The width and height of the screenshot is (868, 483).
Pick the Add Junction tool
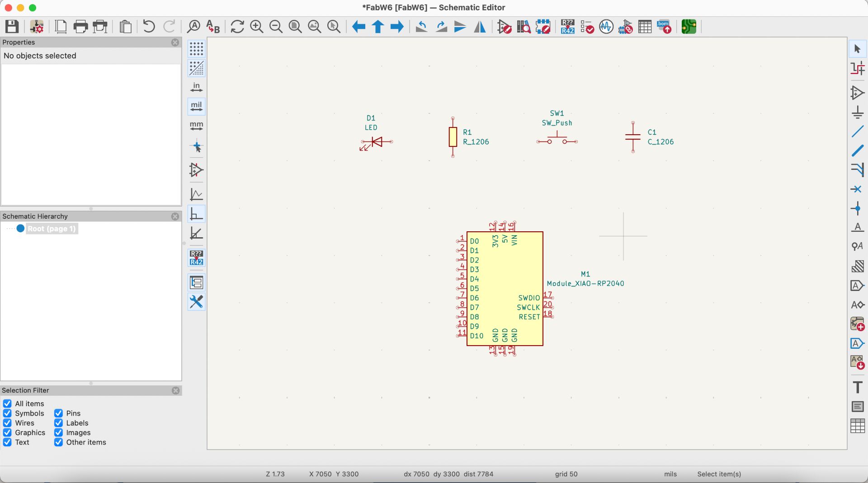(857, 208)
